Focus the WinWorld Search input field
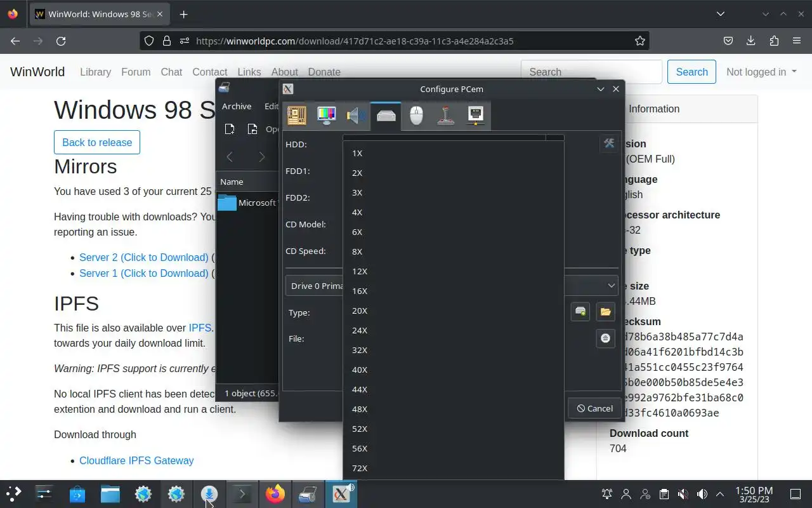 click(591, 72)
